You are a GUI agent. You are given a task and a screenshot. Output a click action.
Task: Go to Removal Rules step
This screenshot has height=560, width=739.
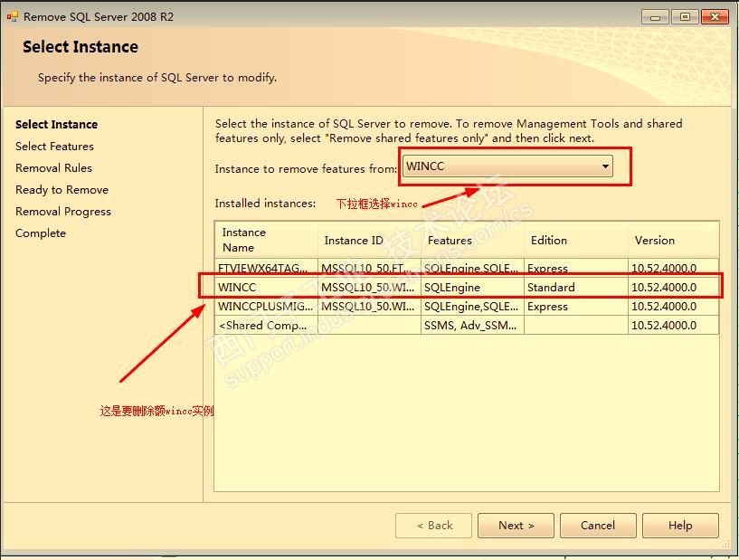pos(53,167)
